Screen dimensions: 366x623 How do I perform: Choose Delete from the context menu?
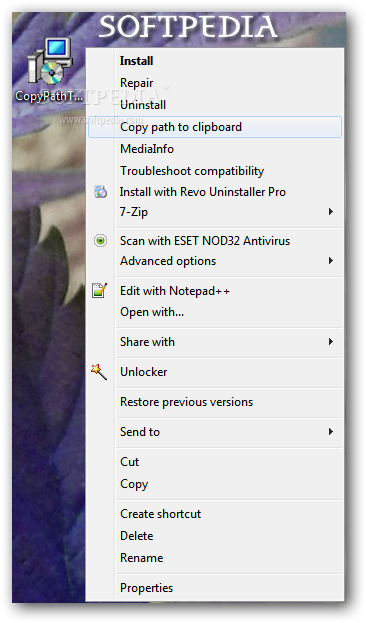click(215, 536)
